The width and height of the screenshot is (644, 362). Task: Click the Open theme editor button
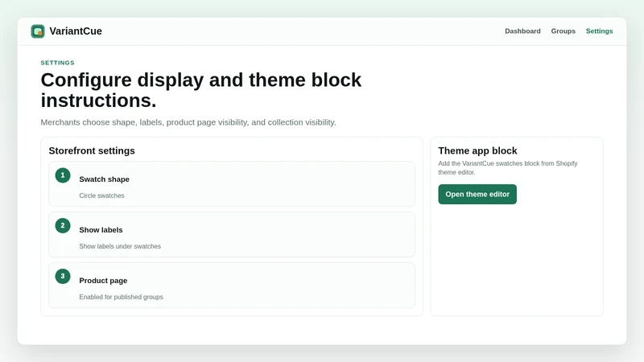pyautogui.click(x=477, y=194)
